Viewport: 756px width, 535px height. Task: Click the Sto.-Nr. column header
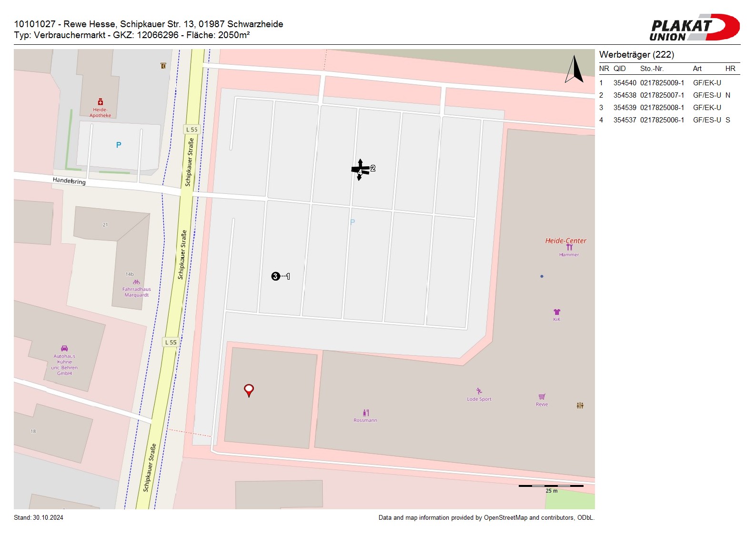tap(652, 69)
